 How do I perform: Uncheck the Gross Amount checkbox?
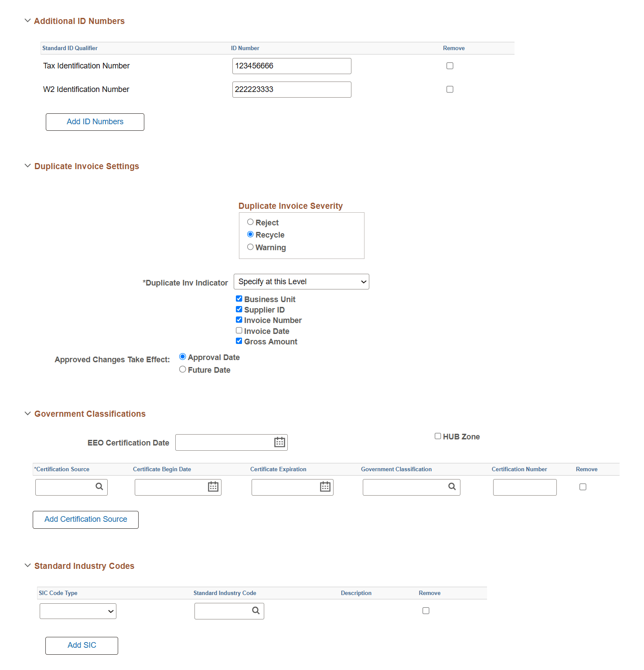[x=239, y=341]
